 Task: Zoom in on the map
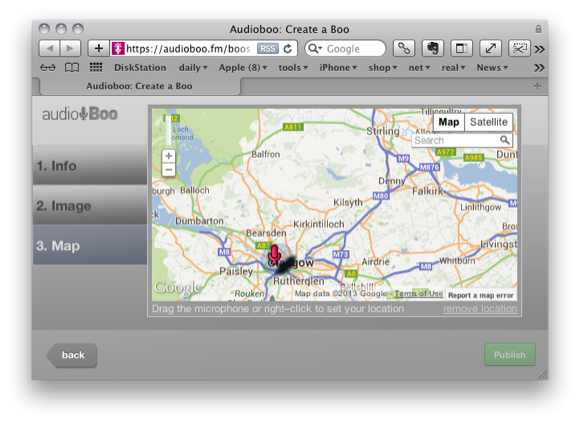tap(169, 156)
